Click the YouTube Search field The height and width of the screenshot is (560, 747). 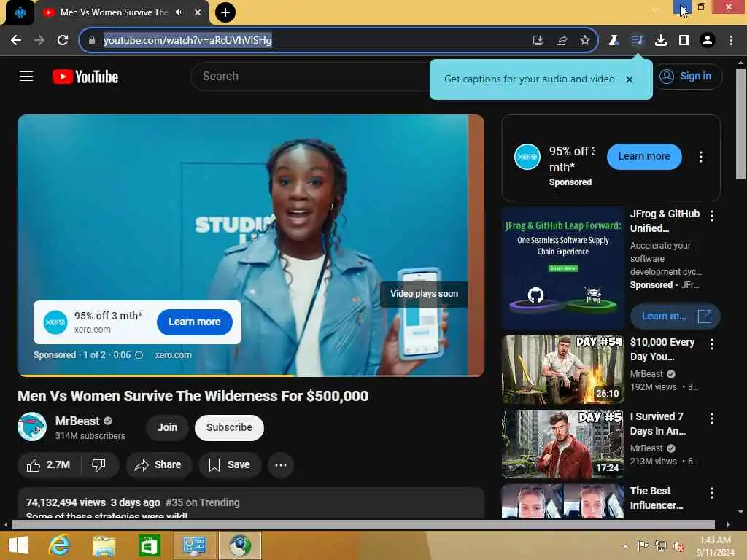(309, 76)
